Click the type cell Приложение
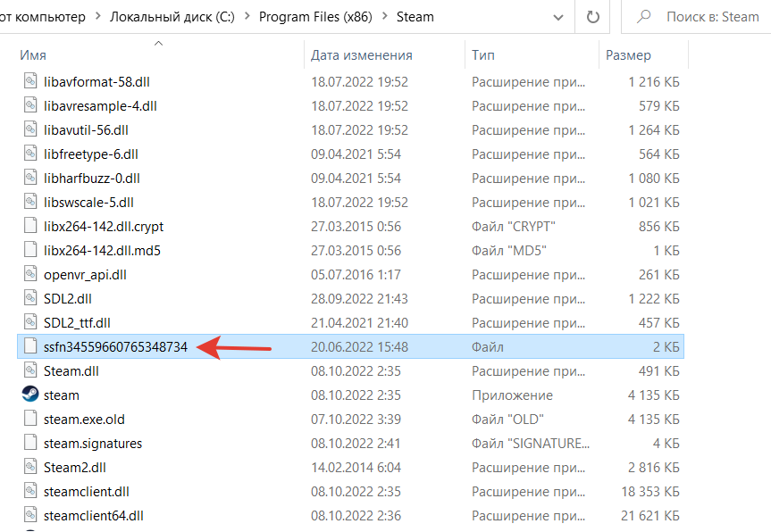 (512, 395)
